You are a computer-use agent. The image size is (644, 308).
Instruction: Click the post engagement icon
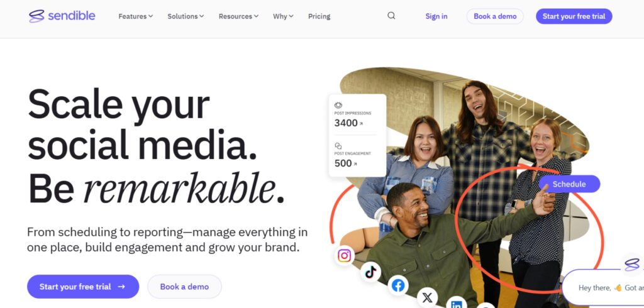pyautogui.click(x=338, y=146)
